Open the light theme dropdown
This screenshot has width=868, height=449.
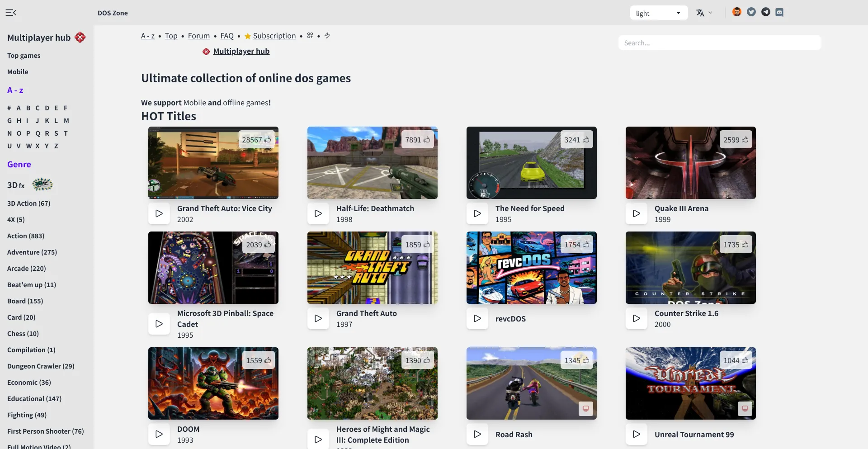point(659,13)
